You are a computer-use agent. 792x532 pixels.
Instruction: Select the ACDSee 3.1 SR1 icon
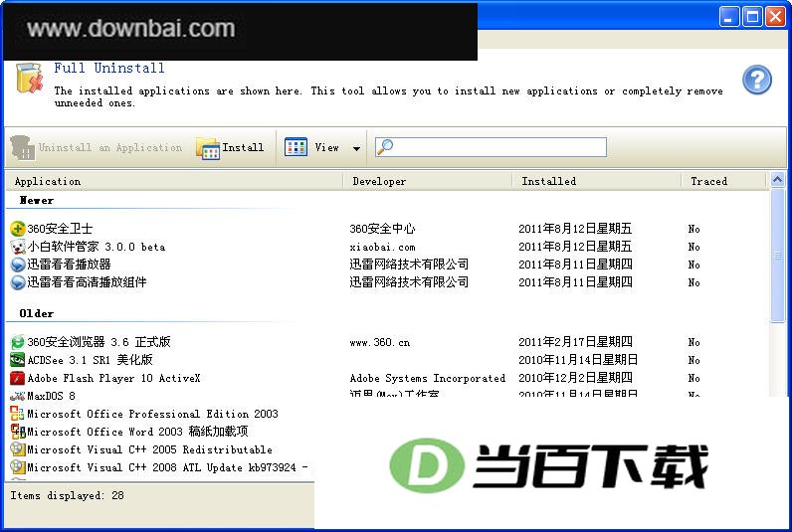tap(18, 359)
